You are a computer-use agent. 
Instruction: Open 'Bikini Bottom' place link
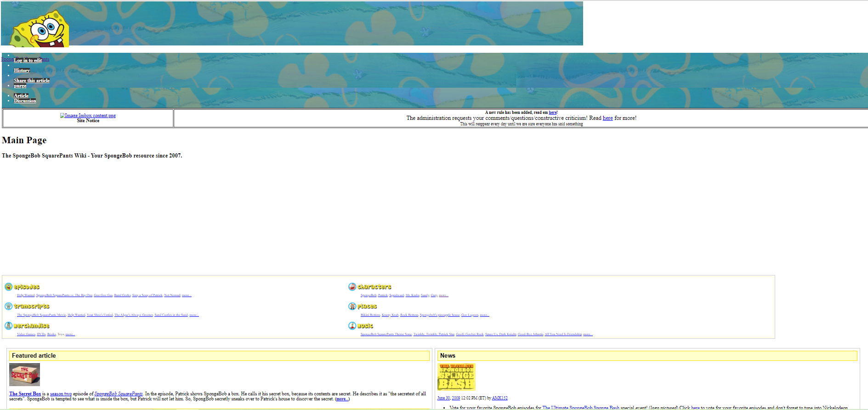[x=370, y=315]
